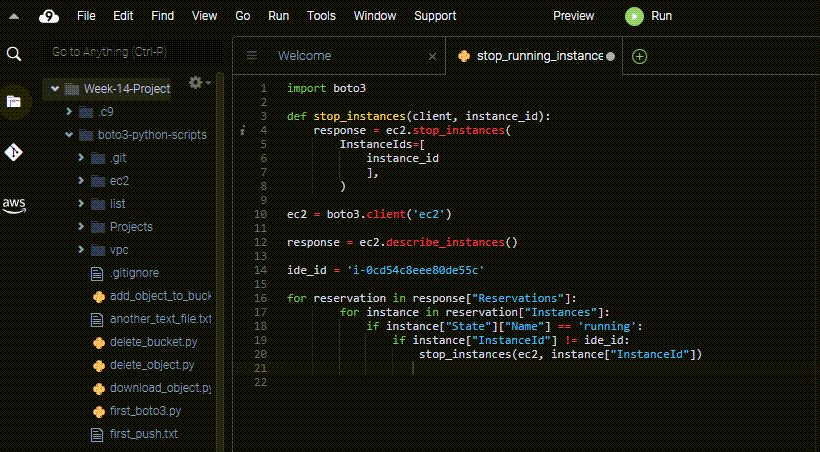Expand the list folder arrow

tap(81, 204)
